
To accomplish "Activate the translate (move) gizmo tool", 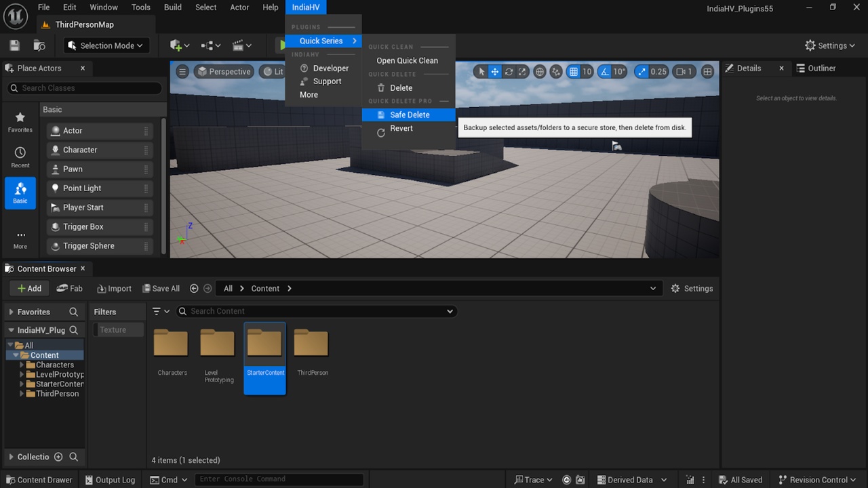I will tap(495, 72).
